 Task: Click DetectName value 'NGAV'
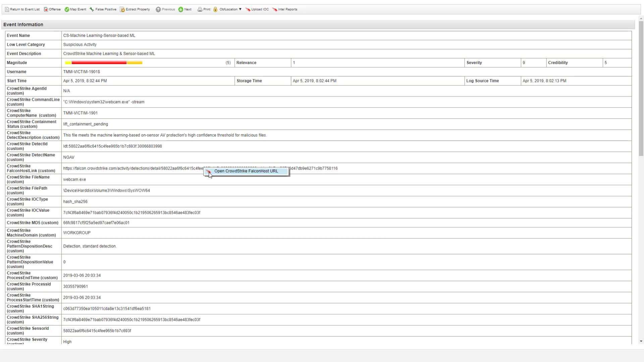pyautogui.click(x=69, y=157)
